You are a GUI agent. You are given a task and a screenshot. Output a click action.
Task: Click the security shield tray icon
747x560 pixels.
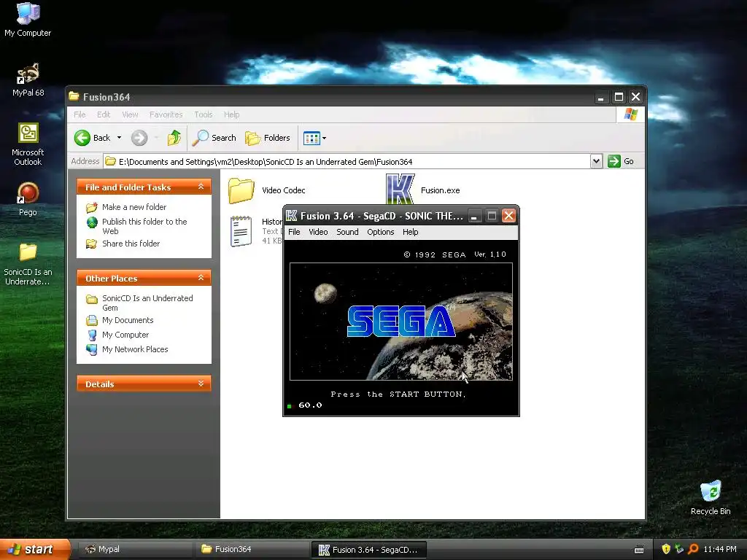tap(666, 549)
